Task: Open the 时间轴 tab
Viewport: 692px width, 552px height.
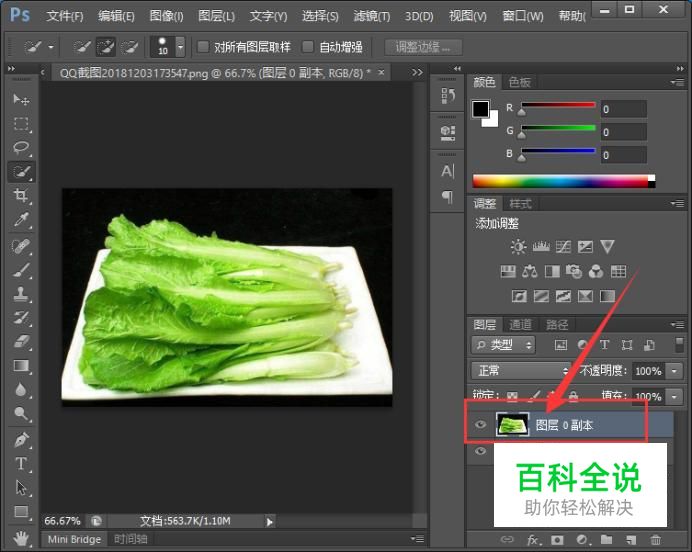Action: pos(131,539)
